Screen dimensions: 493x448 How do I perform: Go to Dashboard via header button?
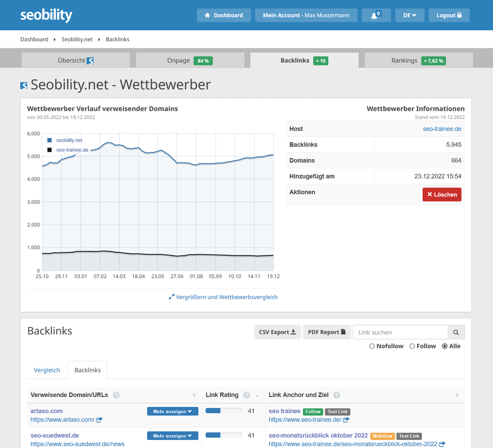click(x=224, y=15)
